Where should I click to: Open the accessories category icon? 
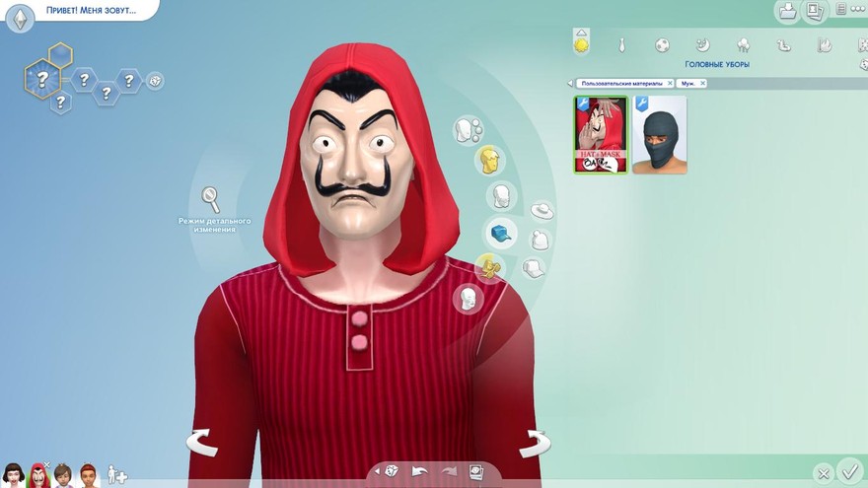488,265
